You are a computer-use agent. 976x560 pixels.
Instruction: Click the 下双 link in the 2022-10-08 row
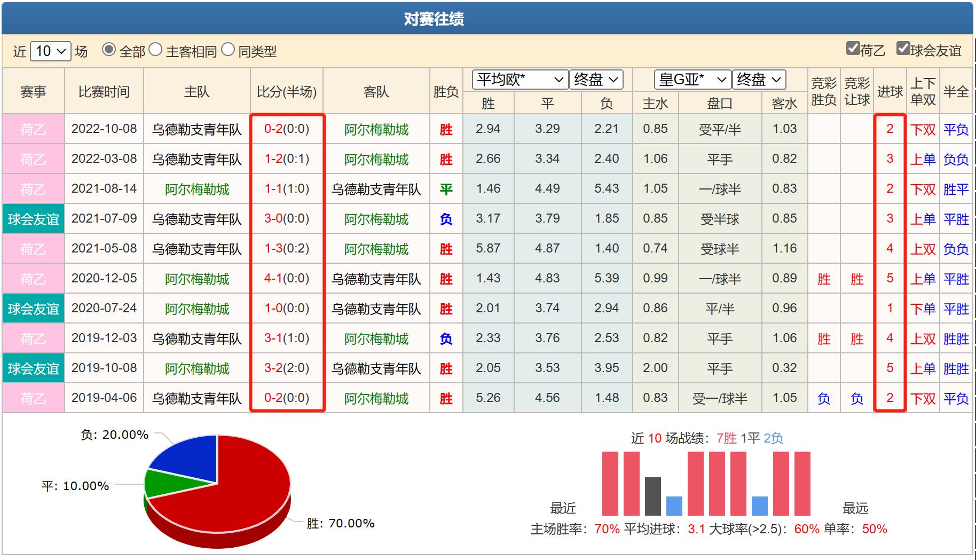point(922,129)
